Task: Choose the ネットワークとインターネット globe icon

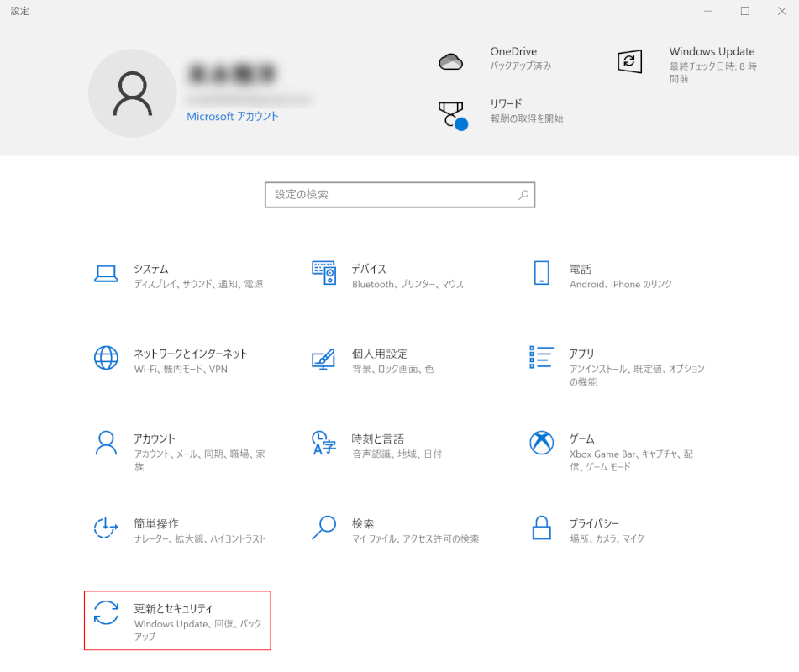Action: [x=106, y=358]
